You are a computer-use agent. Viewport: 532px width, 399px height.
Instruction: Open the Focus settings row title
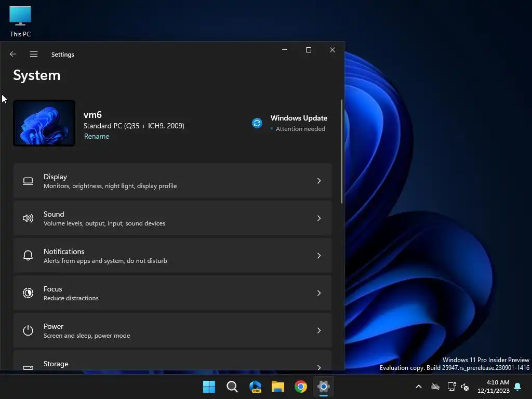click(52, 289)
